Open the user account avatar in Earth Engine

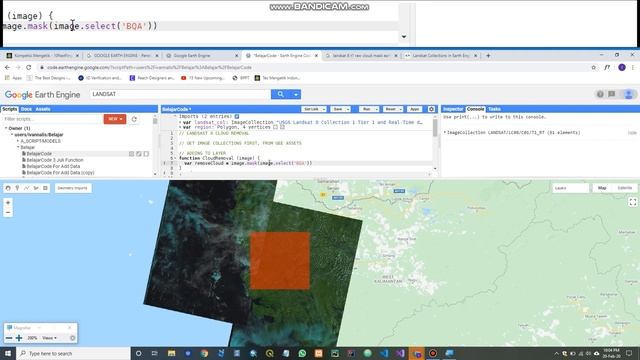pyautogui.click(x=629, y=94)
